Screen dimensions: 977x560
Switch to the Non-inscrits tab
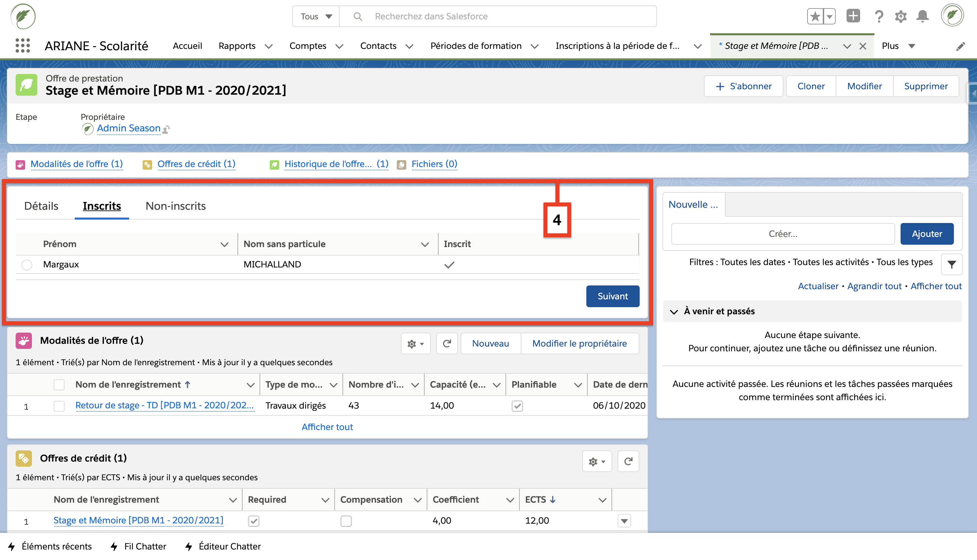176,206
